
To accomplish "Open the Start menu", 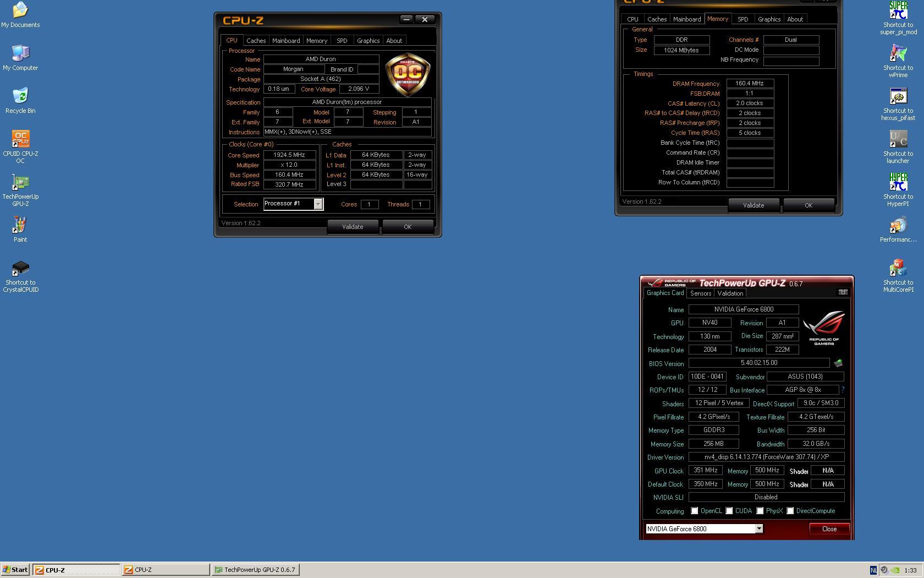I will click(x=15, y=570).
